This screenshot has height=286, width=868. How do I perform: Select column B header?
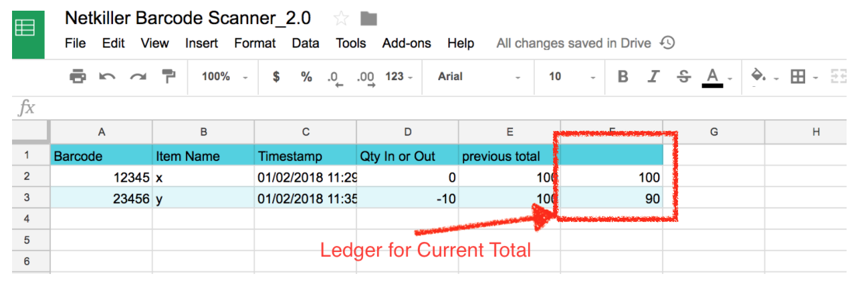203,132
